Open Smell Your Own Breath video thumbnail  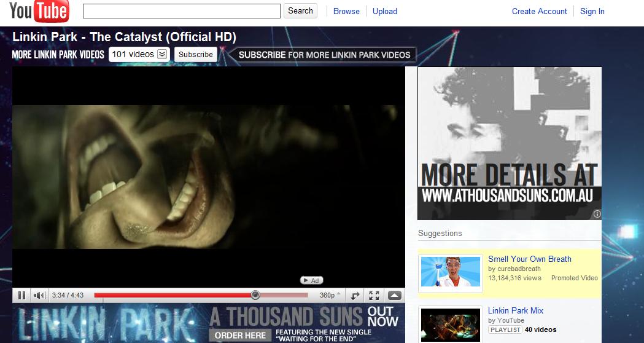click(450, 272)
